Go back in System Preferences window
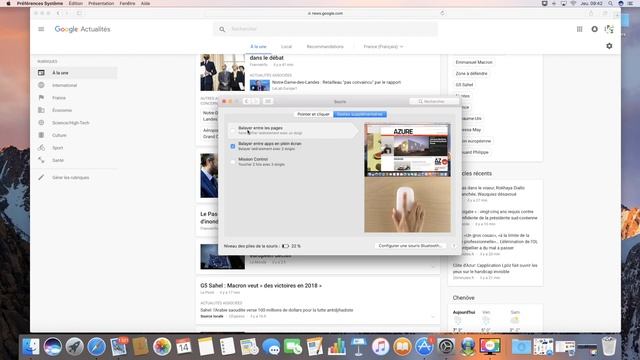This screenshot has height=360, width=640. (x=247, y=101)
